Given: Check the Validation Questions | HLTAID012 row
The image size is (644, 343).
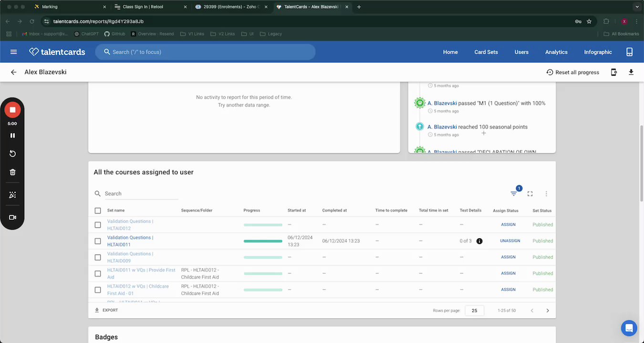Looking at the screenshot, I should pos(98,225).
